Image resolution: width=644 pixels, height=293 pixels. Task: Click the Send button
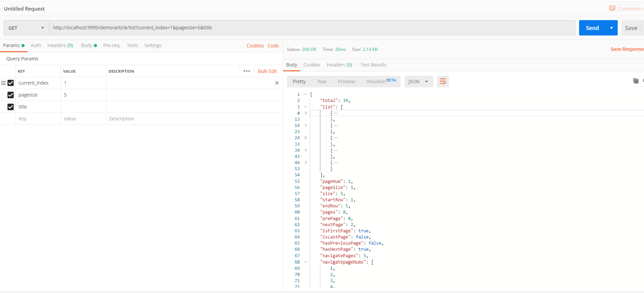click(x=592, y=28)
